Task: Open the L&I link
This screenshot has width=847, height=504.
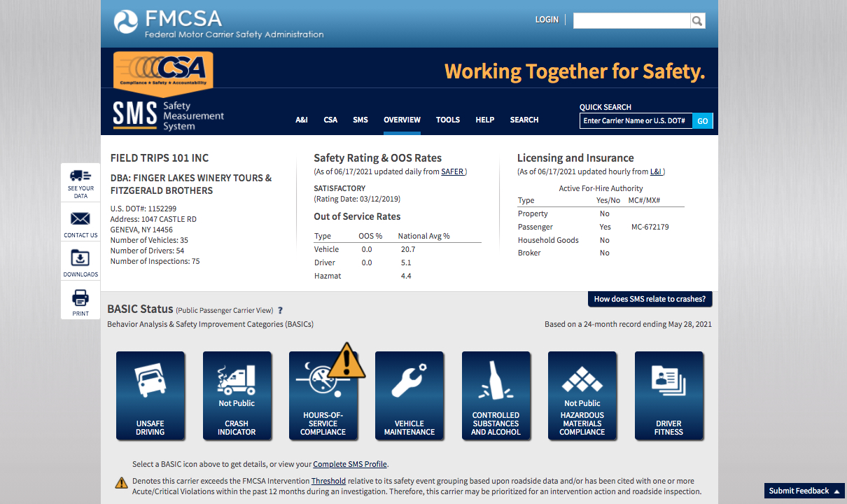Action: coord(656,171)
